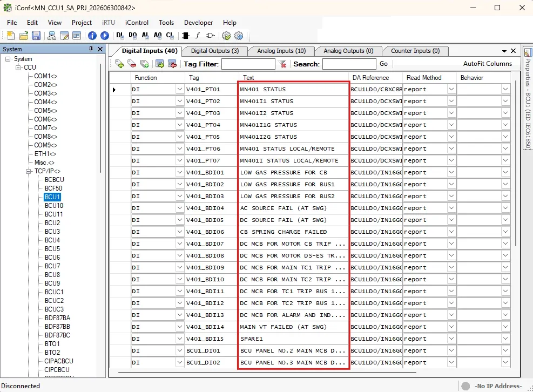This screenshot has width=533, height=392.
Task: Click the function (f) toolbar icon
Action: coord(198,35)
